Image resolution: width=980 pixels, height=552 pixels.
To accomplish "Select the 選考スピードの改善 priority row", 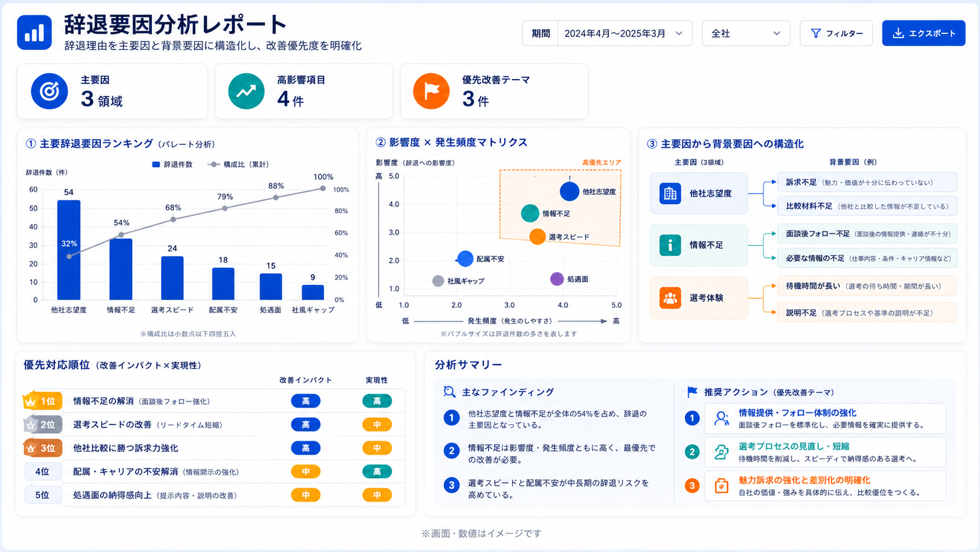I will pyautogui.click(x=215, y=425).
